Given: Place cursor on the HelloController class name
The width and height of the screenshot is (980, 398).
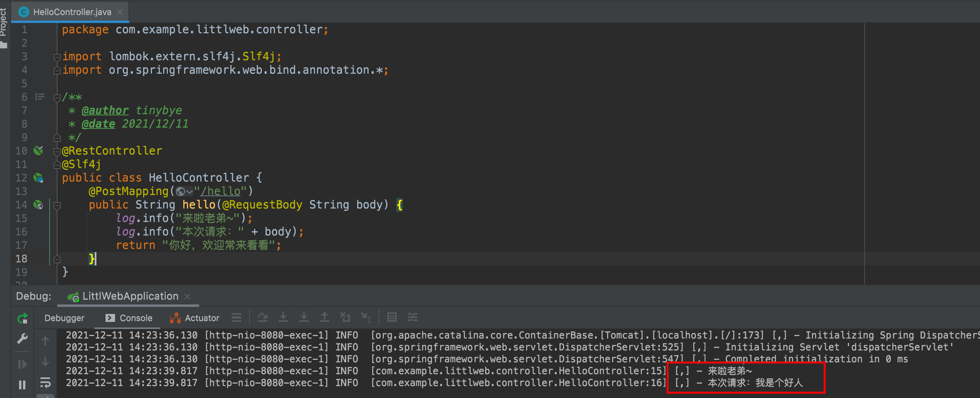Looking at the screenshot, I should tap(199, 178).
